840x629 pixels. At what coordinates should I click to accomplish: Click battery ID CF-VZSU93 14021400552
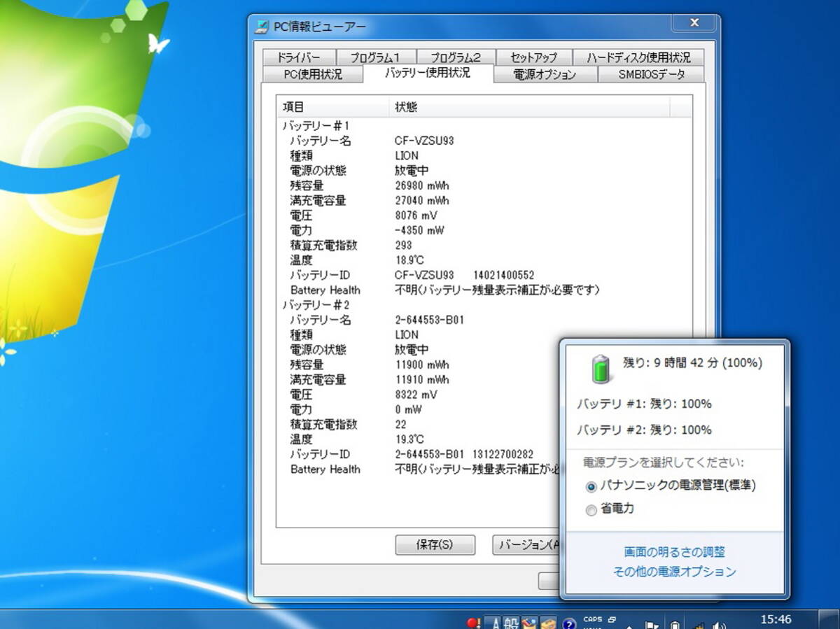pos(464,275)
